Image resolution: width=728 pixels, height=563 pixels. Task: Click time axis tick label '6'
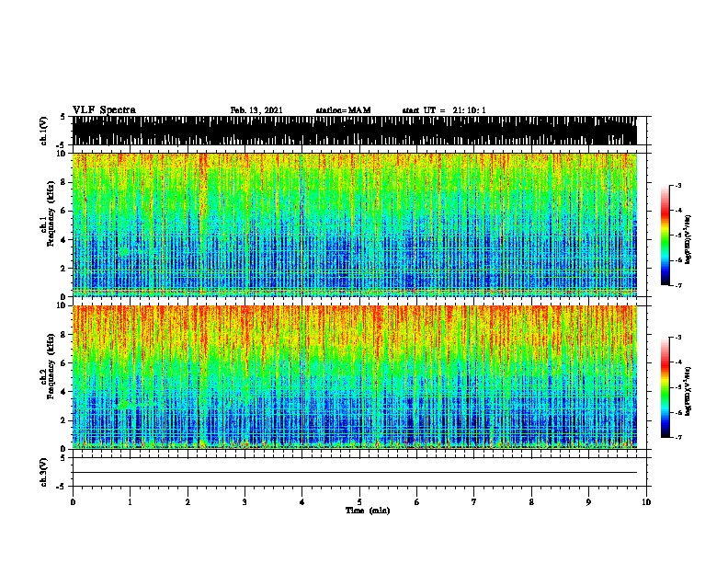click(416, 501)
